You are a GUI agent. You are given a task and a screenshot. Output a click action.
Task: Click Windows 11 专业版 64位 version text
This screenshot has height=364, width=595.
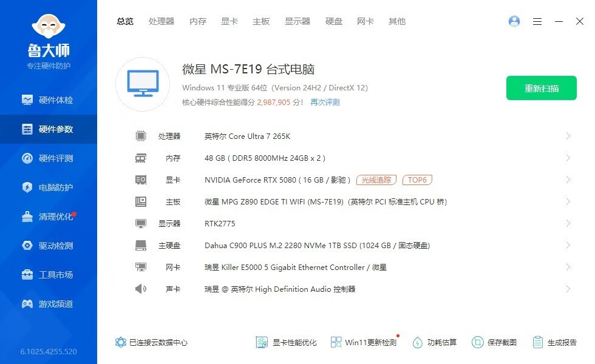[275, 87]
